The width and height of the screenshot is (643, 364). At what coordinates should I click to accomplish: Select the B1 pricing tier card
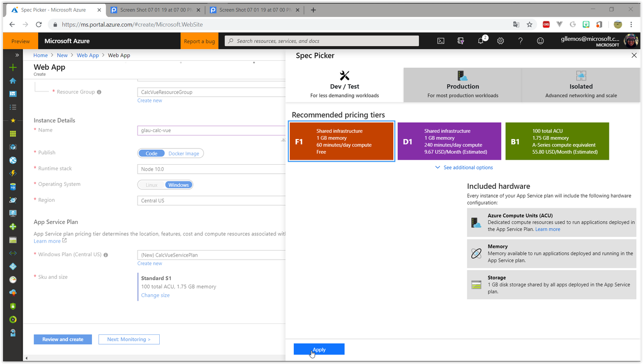[x=557, y=141]
